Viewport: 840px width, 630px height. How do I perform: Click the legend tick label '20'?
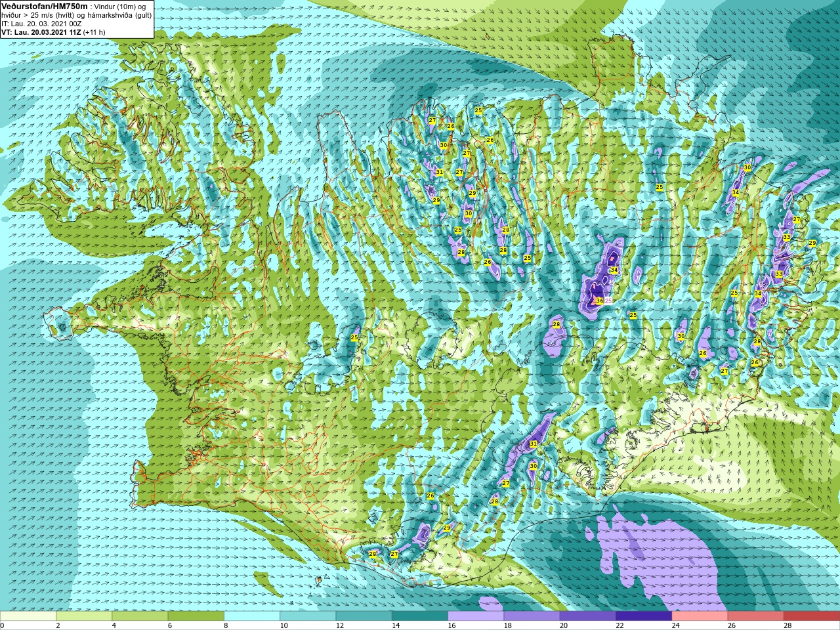pyautogui.click(x=563, y=625)
